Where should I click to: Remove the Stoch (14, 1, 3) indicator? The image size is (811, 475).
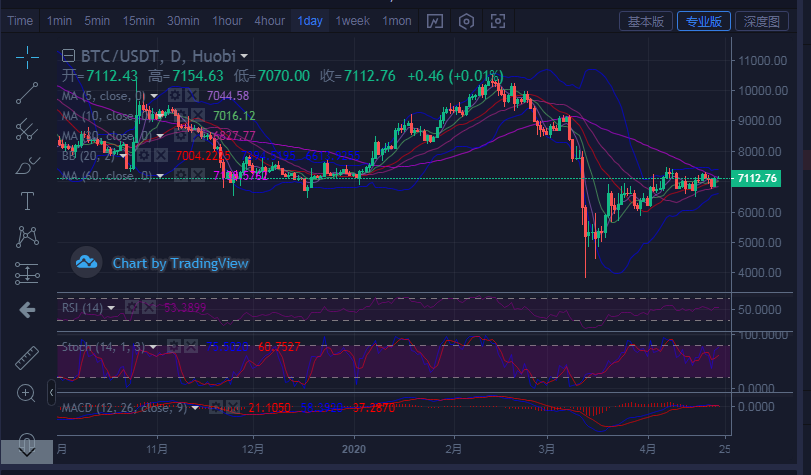(x=191, y=346)
